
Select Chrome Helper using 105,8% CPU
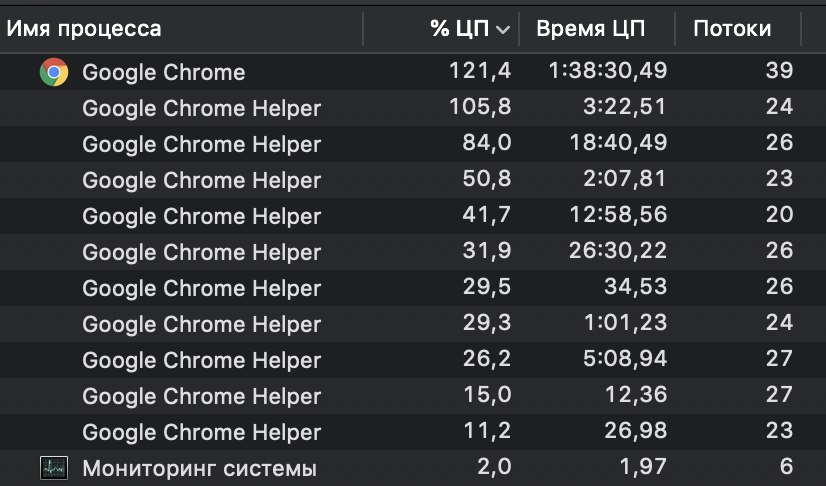413,108
